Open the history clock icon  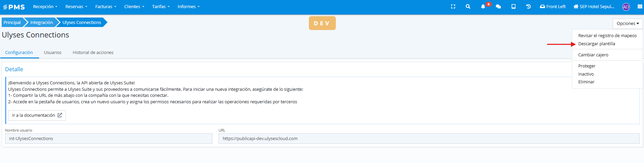[528, 6]
